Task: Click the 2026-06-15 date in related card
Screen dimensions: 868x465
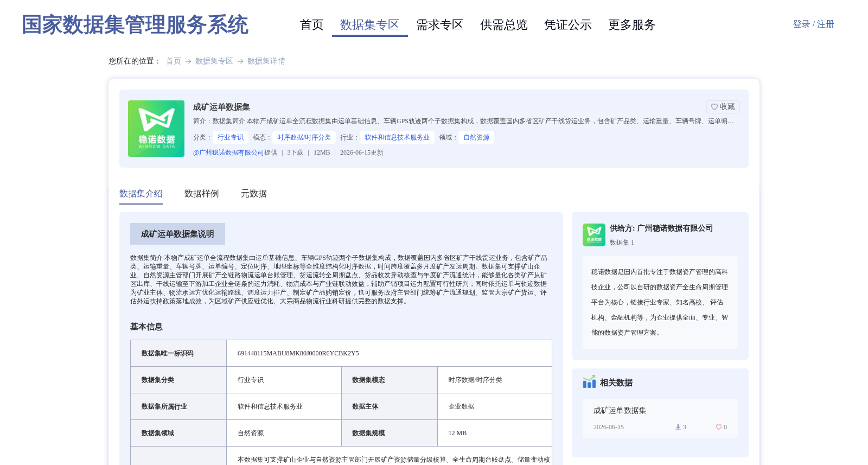Action: (x=609, y=427)
